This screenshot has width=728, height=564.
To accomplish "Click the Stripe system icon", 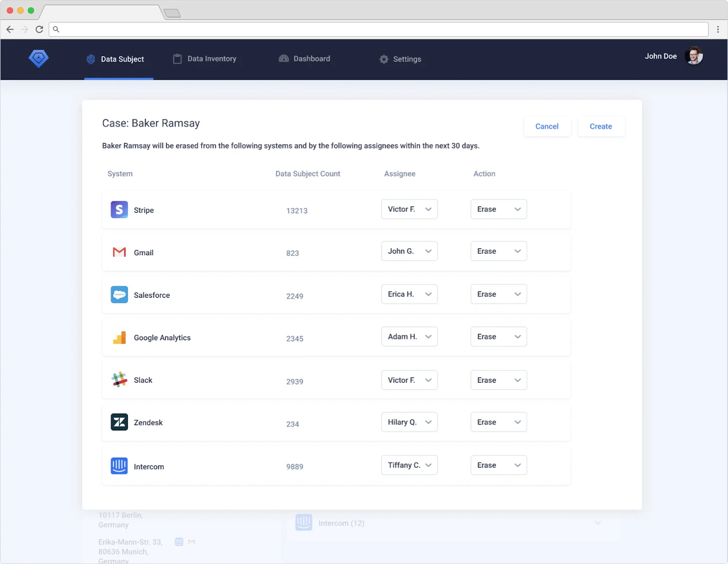I will tap(119, 210).
